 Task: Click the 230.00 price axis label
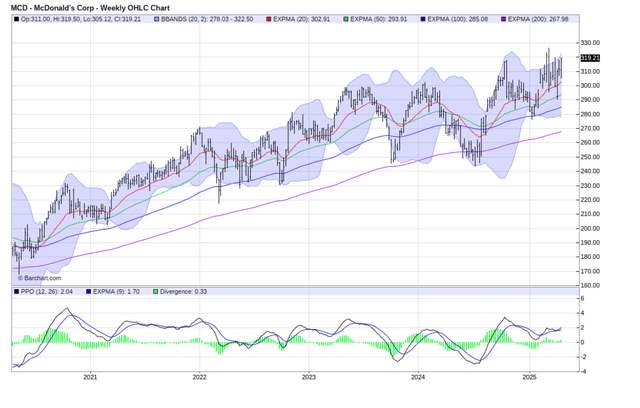590,186
